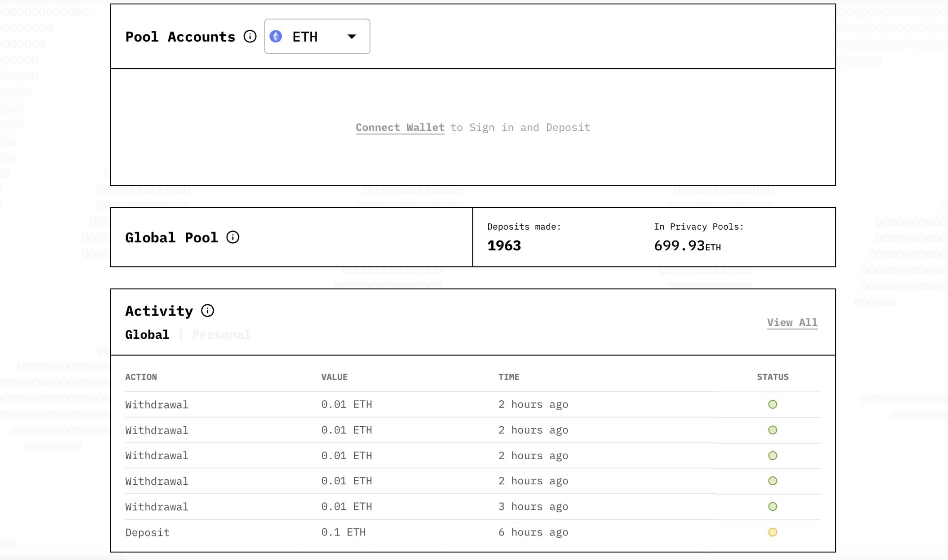
Task: Switch to the Personal activity tab
Action: [221, 334]
